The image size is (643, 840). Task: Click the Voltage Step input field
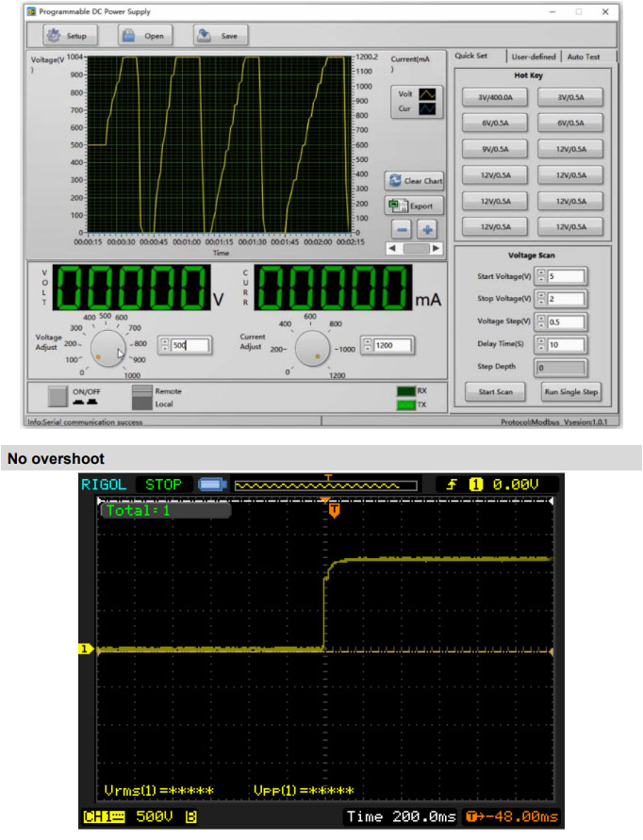566,322
